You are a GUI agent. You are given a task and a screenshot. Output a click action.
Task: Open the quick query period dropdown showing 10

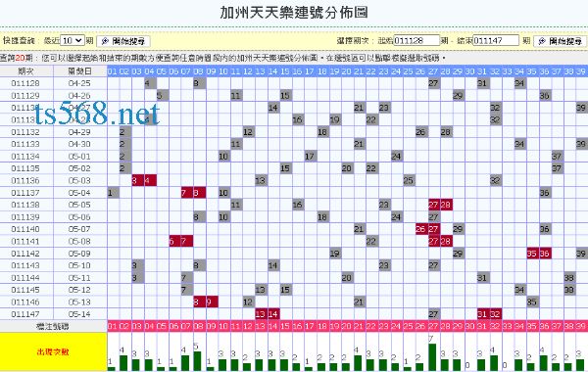(73, 40)
